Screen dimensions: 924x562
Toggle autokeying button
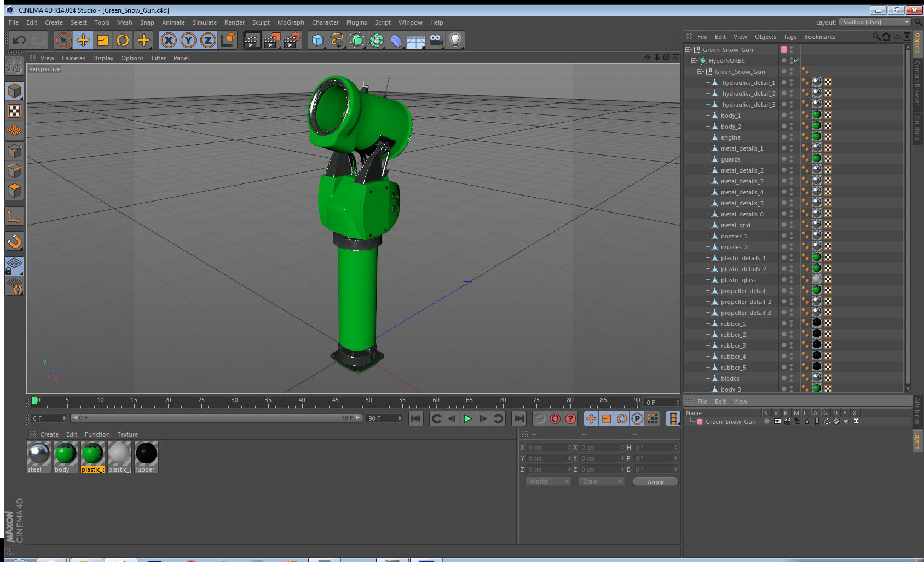point(555,418)
